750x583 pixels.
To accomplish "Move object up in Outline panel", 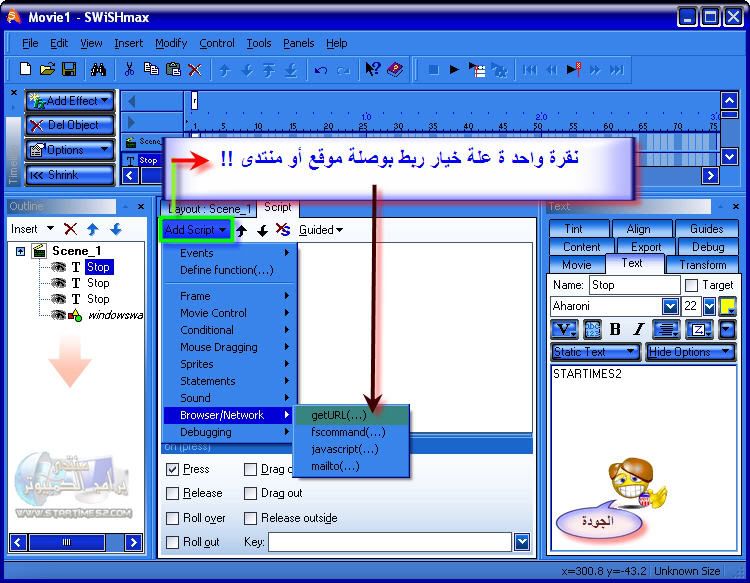I will [93, 230].
